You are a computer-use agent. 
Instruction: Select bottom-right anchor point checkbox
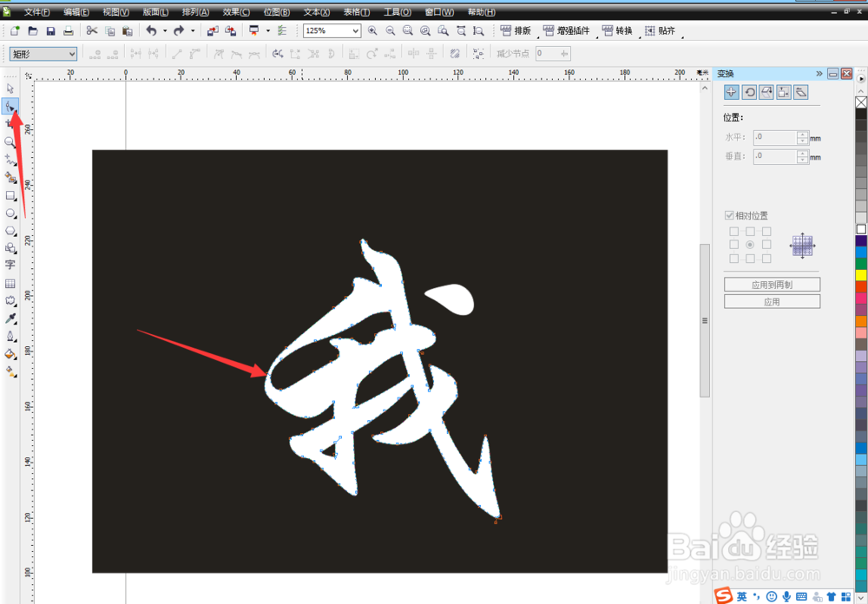[x=766, y=259]
